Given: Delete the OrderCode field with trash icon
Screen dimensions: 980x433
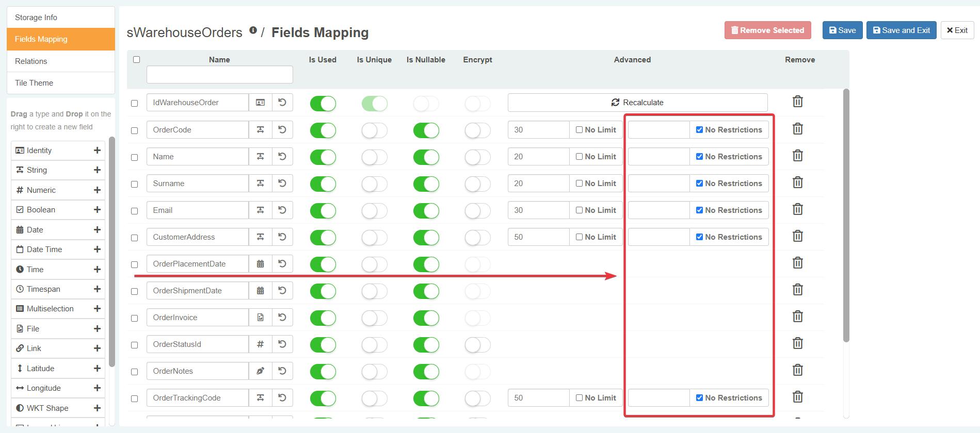Looking at the screenshot, I should (797, 129).
